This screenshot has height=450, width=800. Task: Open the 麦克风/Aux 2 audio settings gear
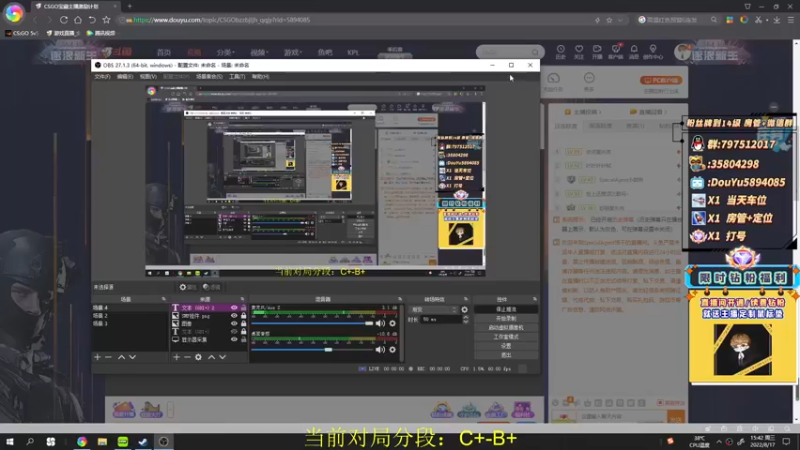click(392, 323)
